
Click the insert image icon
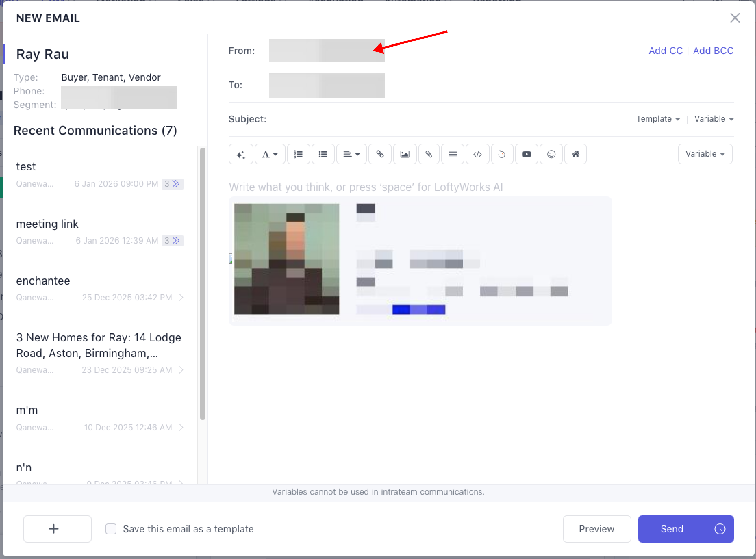(405, 154)
